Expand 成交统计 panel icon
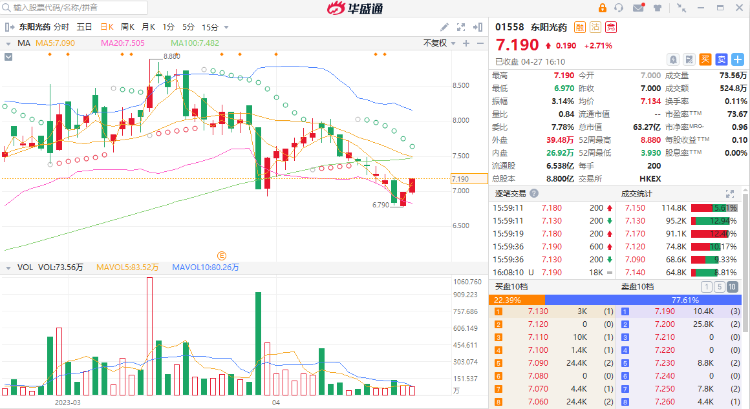750x409 pixels. point(730,194)
